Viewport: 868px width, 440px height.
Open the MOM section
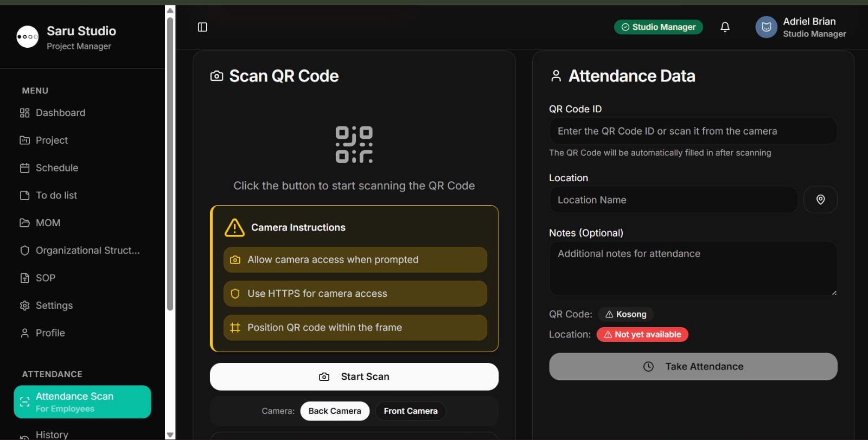coord(82,223)
